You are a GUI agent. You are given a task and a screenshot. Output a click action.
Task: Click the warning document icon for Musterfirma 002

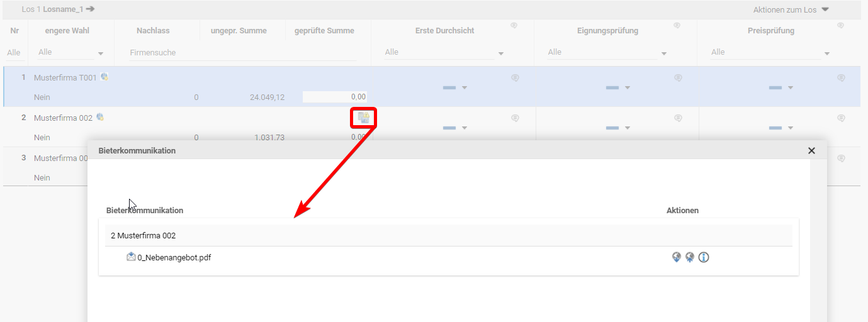[363, 118]
